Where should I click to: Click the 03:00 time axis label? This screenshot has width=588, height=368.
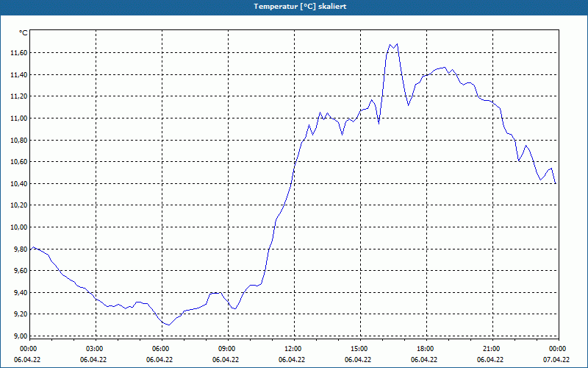[93, 349]
